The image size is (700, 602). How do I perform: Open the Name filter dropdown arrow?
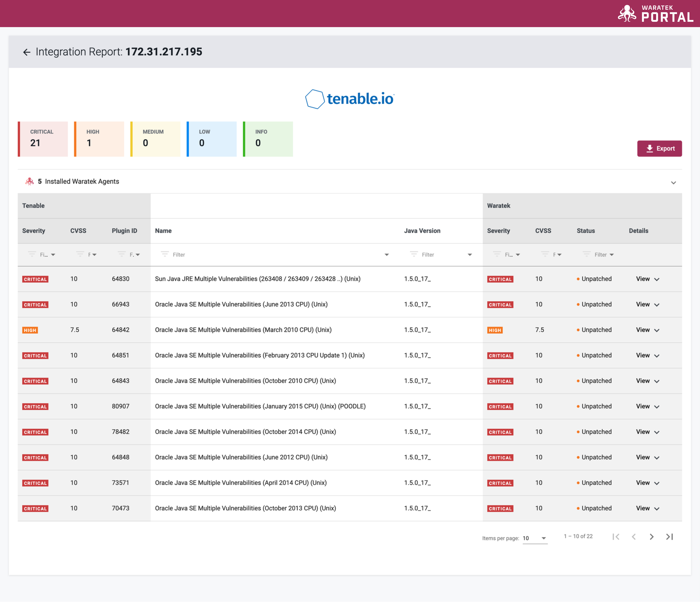click(387, 255)
